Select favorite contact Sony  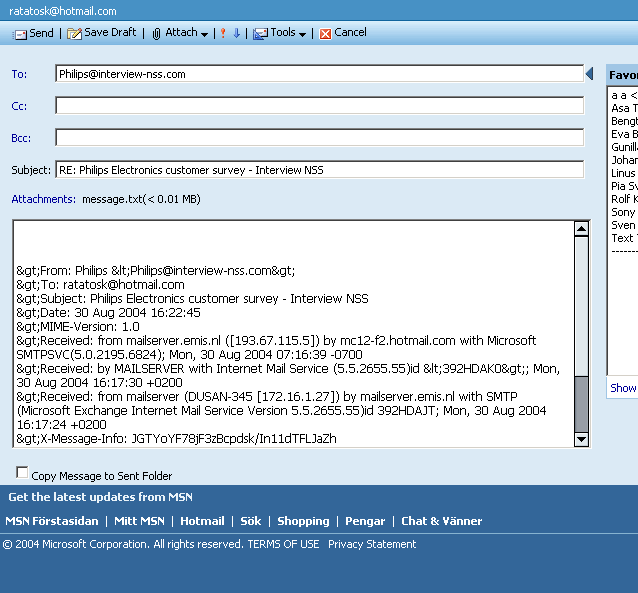click(x=623, y=212)
